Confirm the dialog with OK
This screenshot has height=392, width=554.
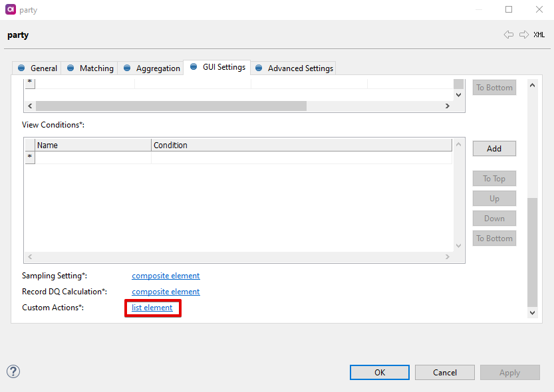click(x=379, y=372)
